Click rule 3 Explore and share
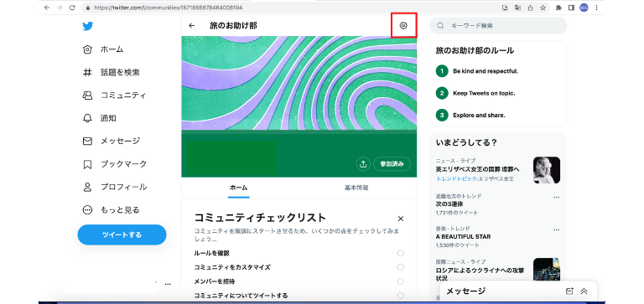 (x=479, y=116)
